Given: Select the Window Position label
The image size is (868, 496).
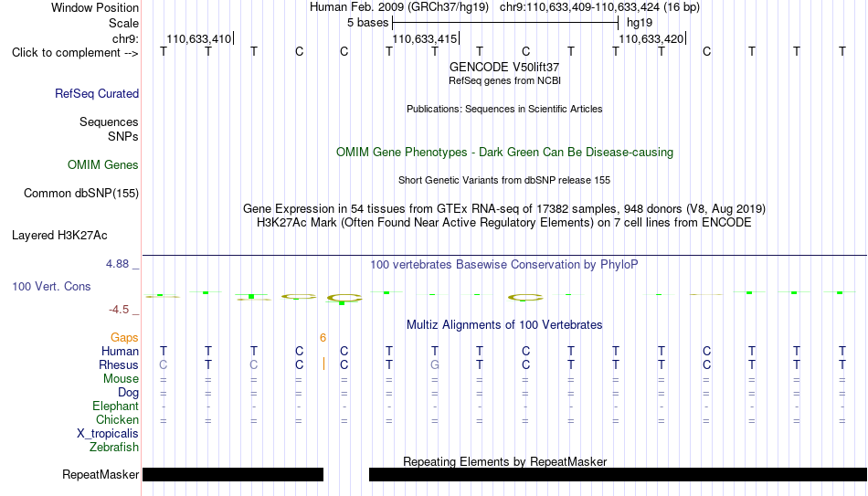Looking at the screenshot, I should coord(95,7).
